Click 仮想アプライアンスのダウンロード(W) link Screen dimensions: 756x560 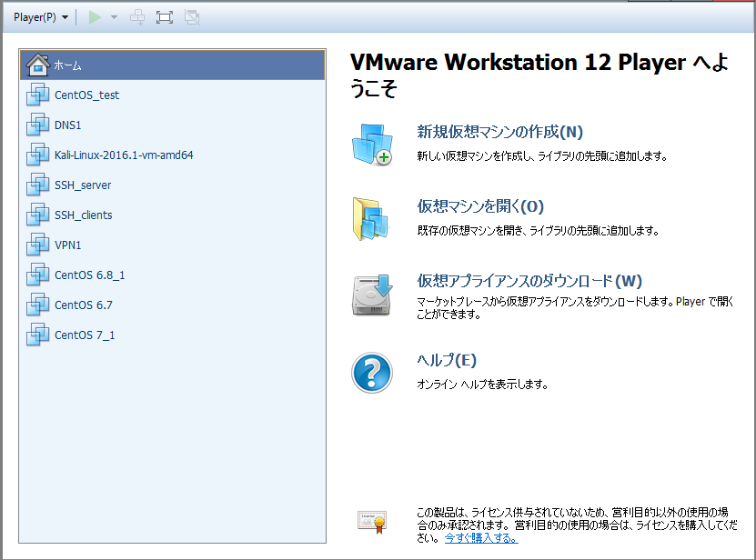[x=529, y=281]
